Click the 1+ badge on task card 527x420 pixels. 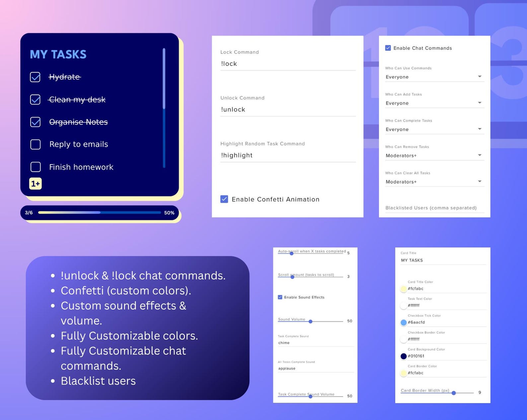[x=36, y=183]
